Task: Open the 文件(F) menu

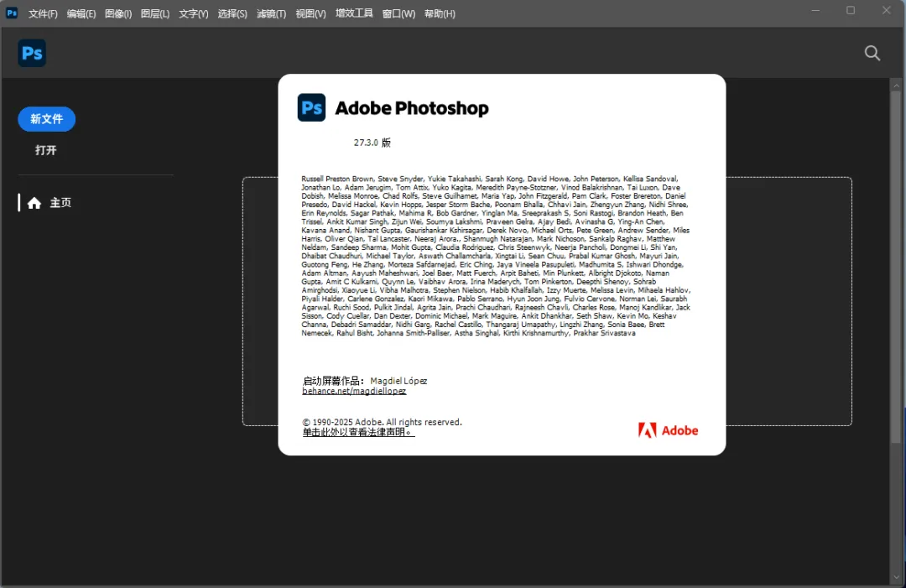Action: click(43, 13)
